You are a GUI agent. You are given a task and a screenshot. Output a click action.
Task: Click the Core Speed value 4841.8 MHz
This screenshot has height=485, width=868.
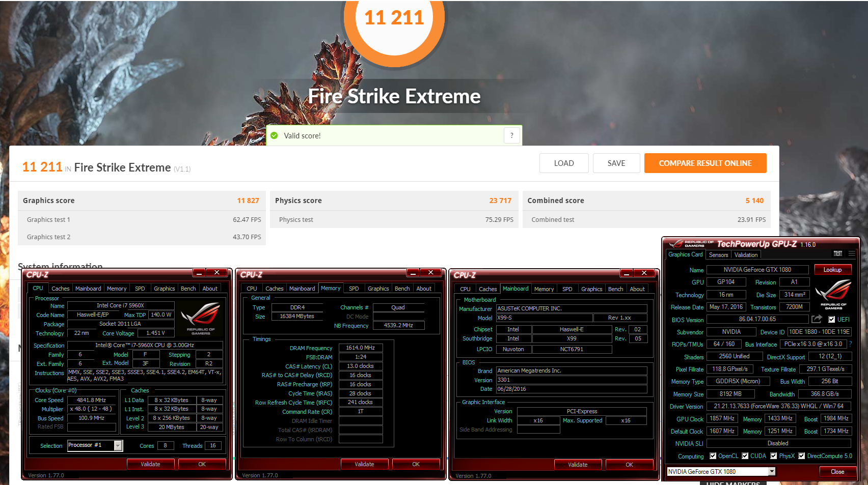pos(91,400)
